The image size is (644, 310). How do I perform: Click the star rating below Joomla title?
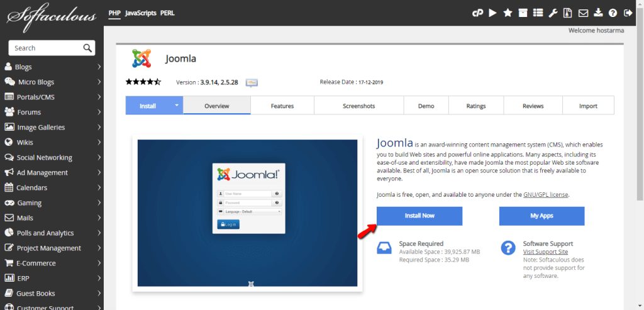(x=143, y=82)
